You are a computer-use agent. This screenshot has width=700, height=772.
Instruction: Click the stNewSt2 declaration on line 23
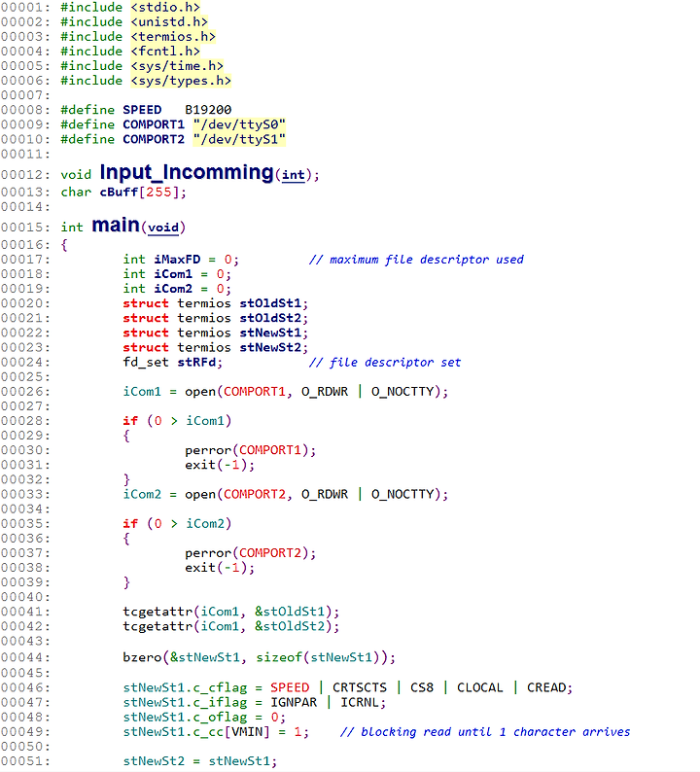[x=270, y=348]
